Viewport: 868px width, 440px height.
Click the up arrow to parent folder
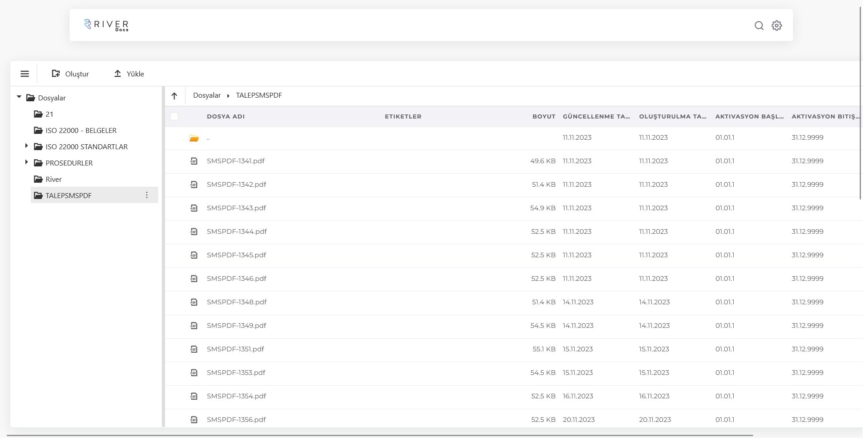(x=175, y=95)
